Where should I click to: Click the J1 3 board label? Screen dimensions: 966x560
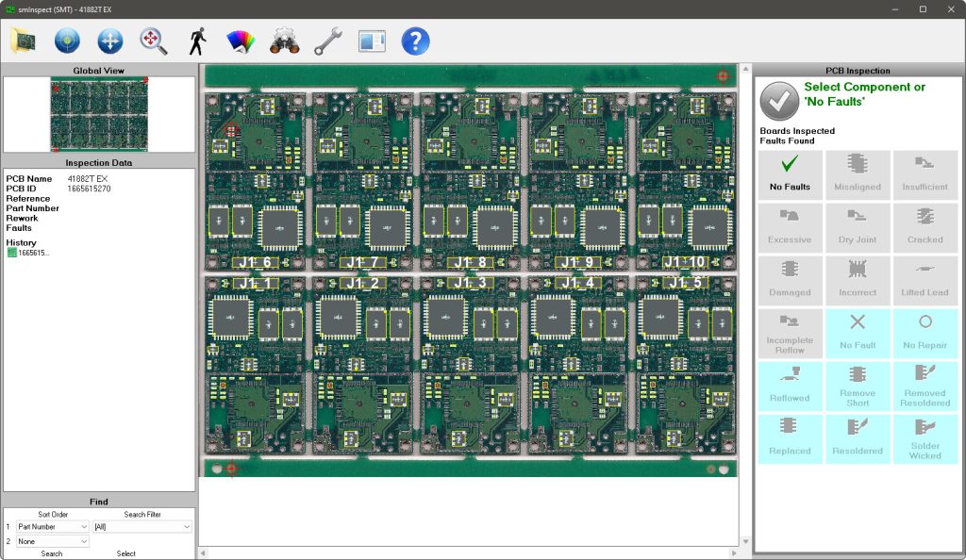click(x=469, y=282)
